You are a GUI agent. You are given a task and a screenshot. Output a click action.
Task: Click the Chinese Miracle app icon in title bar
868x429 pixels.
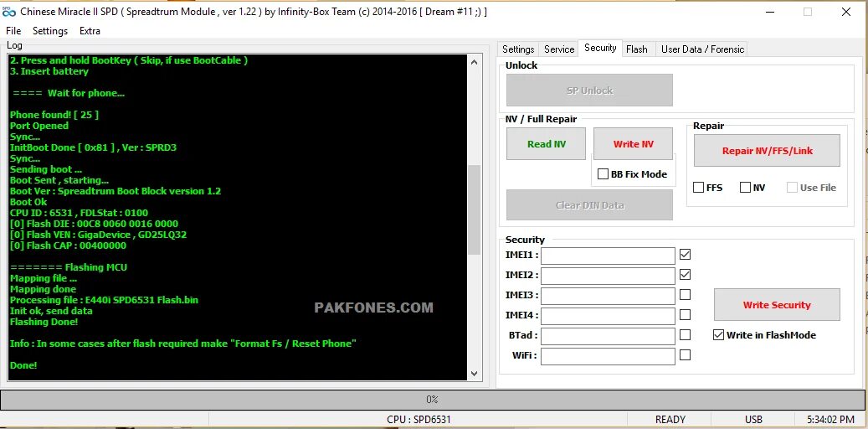(9, 13)
